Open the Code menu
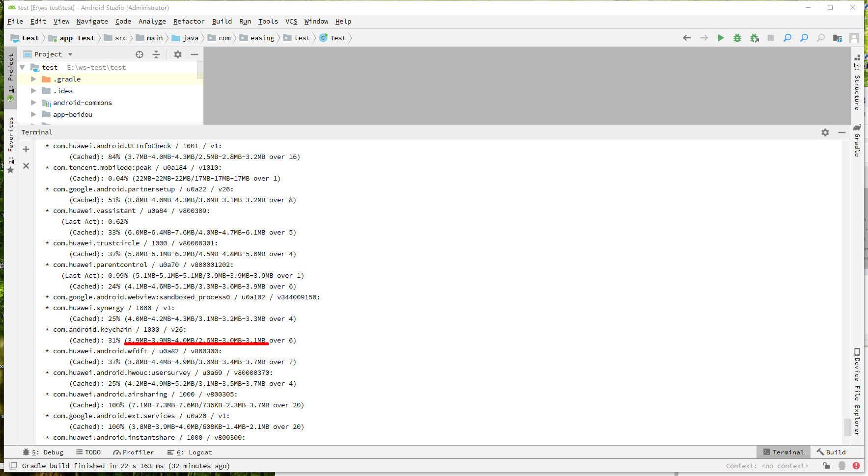This screenshot has width=868, height=476. click(123, 22)
